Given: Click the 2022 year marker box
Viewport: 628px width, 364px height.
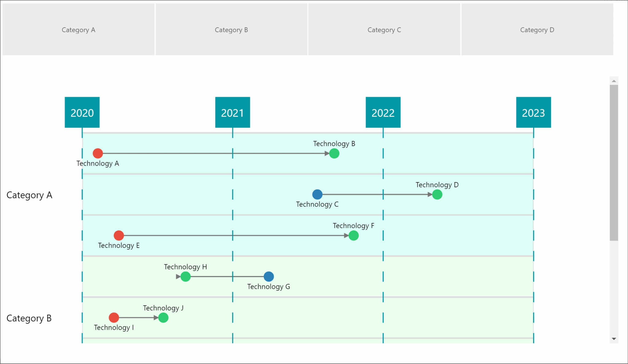Looking at the screenshot, I should 383,113.
